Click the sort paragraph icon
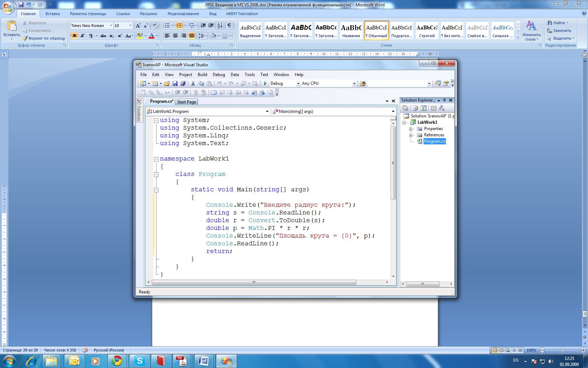This screenshot has width=588, height=368. [219, 26]
